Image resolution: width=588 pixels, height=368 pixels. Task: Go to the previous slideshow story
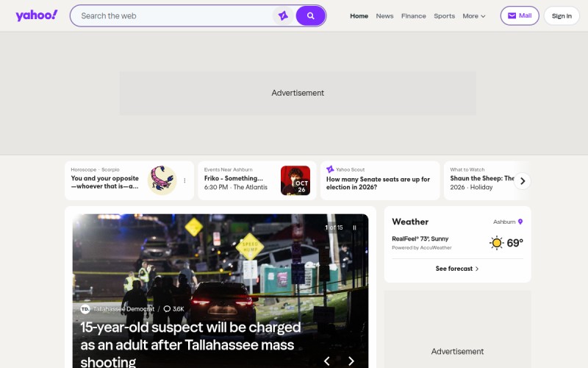point(326,361)
